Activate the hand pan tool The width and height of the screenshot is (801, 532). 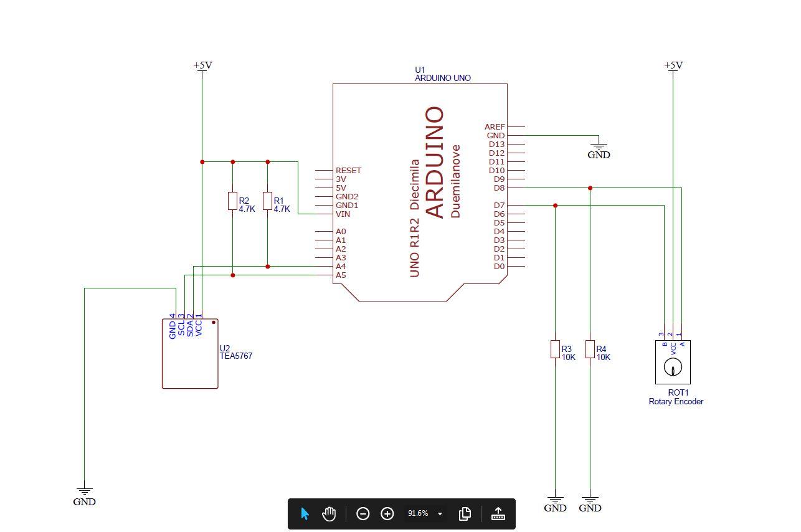[x=329, y=513]
